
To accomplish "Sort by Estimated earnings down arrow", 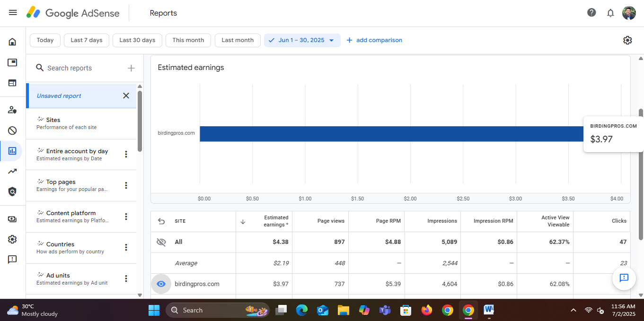I will pyautogui.click(x=243, y=221).
